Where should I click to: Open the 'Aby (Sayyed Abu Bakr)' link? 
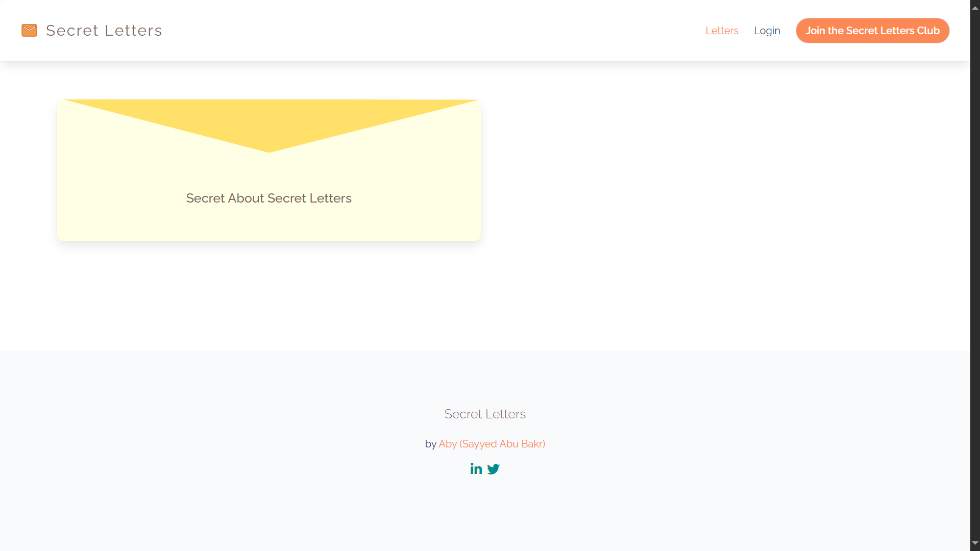[492, 444]
